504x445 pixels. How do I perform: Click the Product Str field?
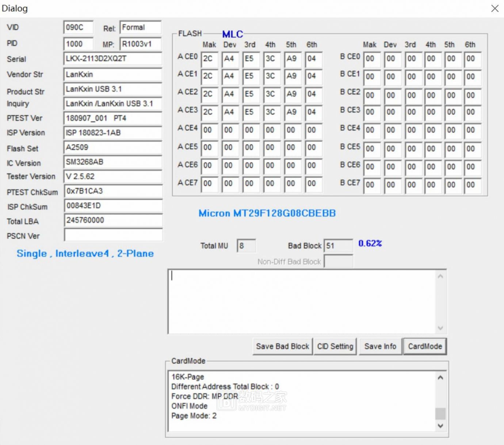pyautogui.click(x=112, y=89)
